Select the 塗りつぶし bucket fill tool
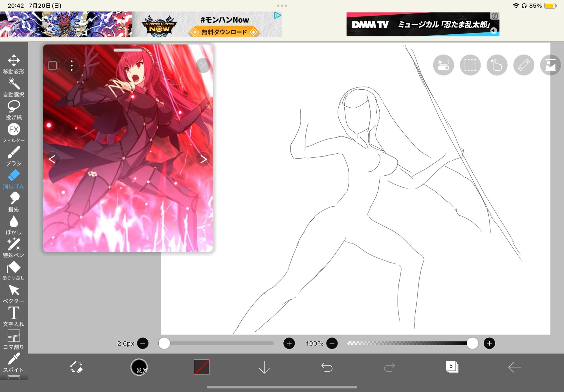The image size is (564, 392). [x=14, y=271]
